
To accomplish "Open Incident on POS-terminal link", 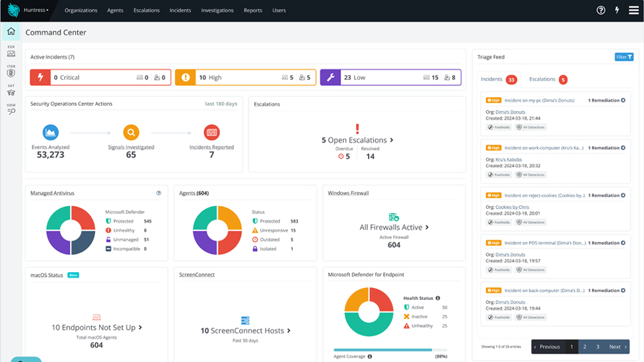I will tap(545, 243).
